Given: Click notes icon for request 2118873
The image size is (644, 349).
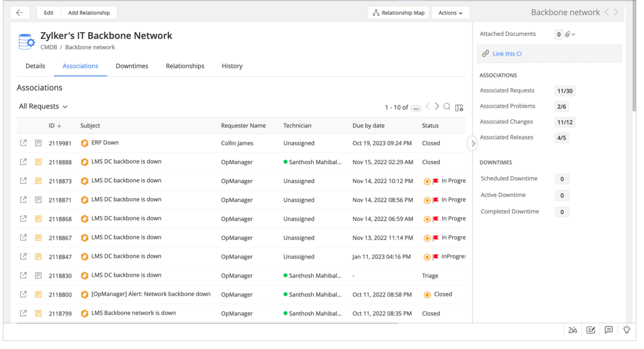Looking at the screenshot, I should (x=38, y=181).
